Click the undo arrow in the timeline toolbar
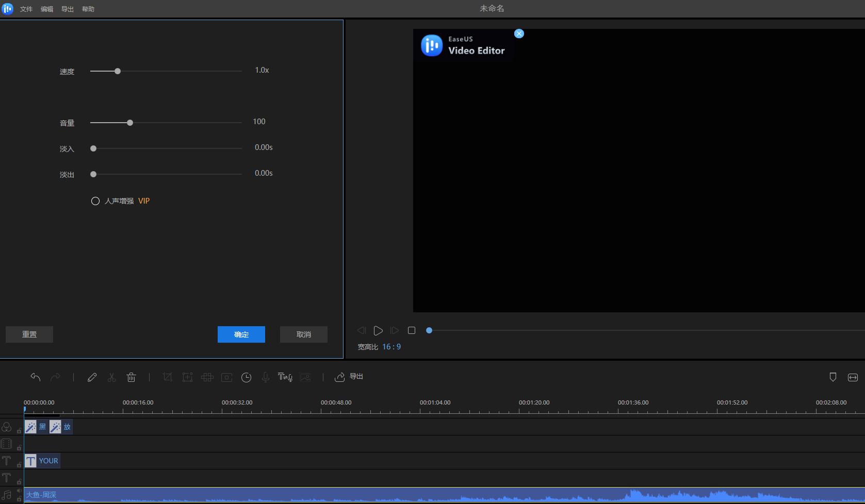Screen dimensions: 865x504 (36, 377)
